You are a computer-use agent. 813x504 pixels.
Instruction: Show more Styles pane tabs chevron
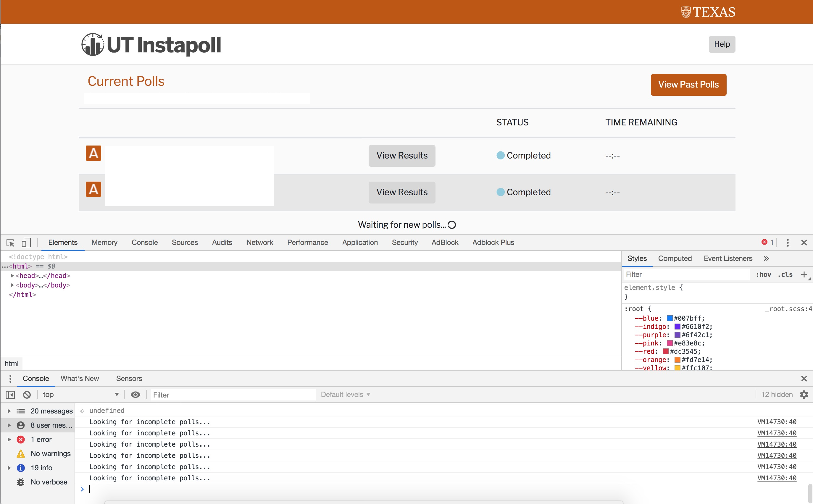pos(766,258)
